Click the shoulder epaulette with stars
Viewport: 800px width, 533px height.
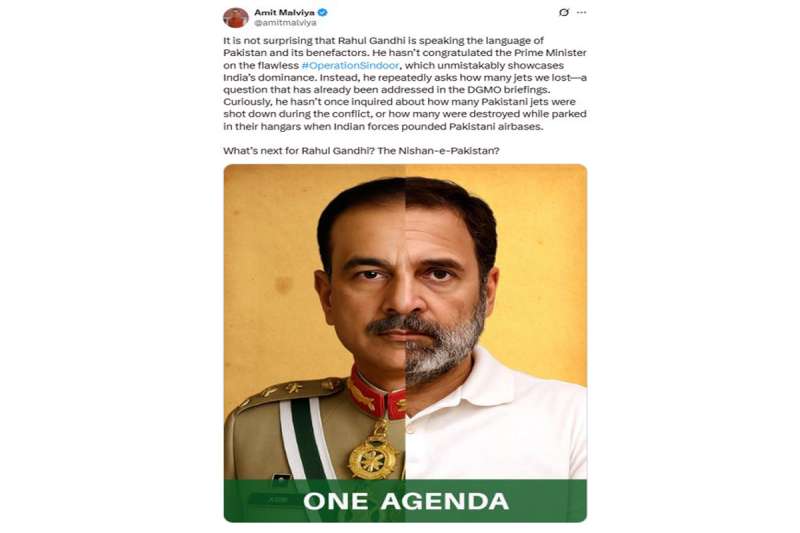tap(288, 392)
